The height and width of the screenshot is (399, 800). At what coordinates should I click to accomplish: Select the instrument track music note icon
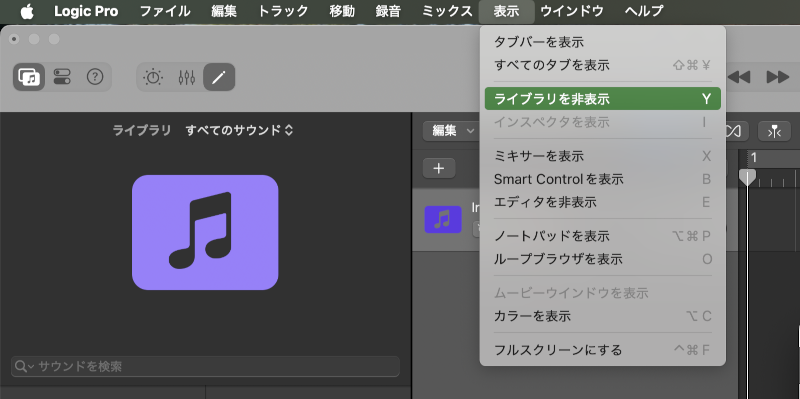point(443,220)
